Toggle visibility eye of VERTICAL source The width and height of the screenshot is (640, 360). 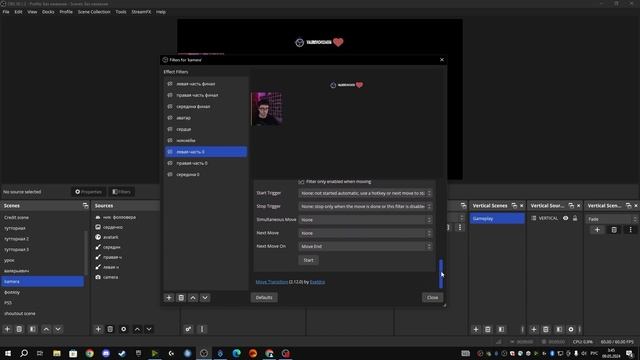[566, 218]
